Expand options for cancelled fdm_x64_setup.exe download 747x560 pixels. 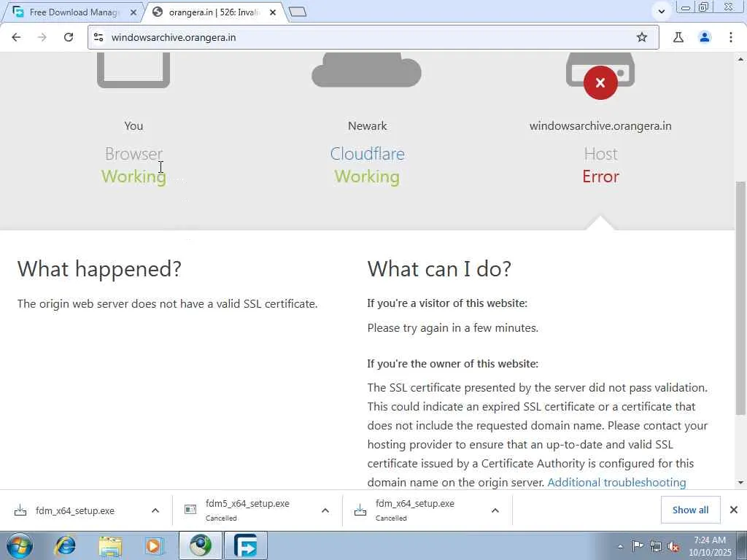[x=495, y=510]
